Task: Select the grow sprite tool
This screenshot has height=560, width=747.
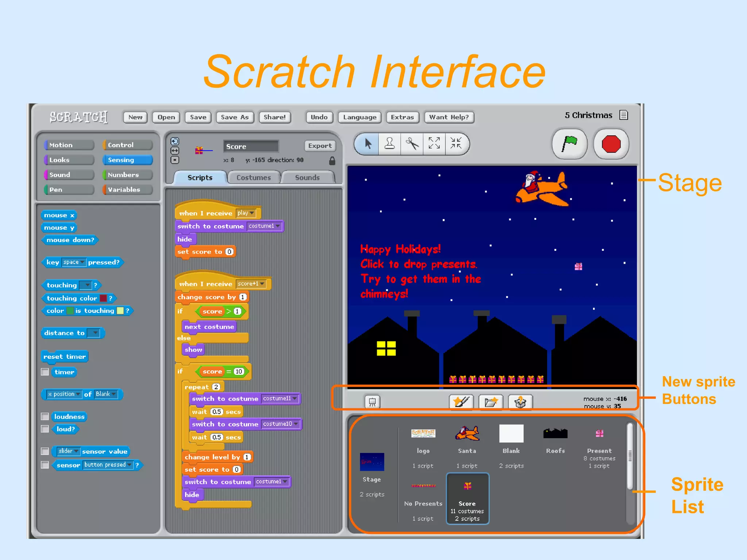Action: point(434,144)
